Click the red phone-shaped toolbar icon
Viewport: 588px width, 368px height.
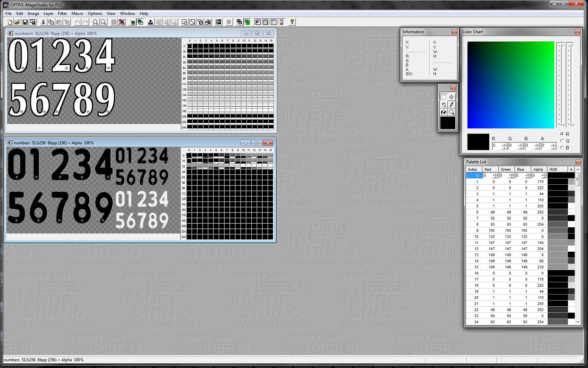pyautogui.click(x=281, y=22)
